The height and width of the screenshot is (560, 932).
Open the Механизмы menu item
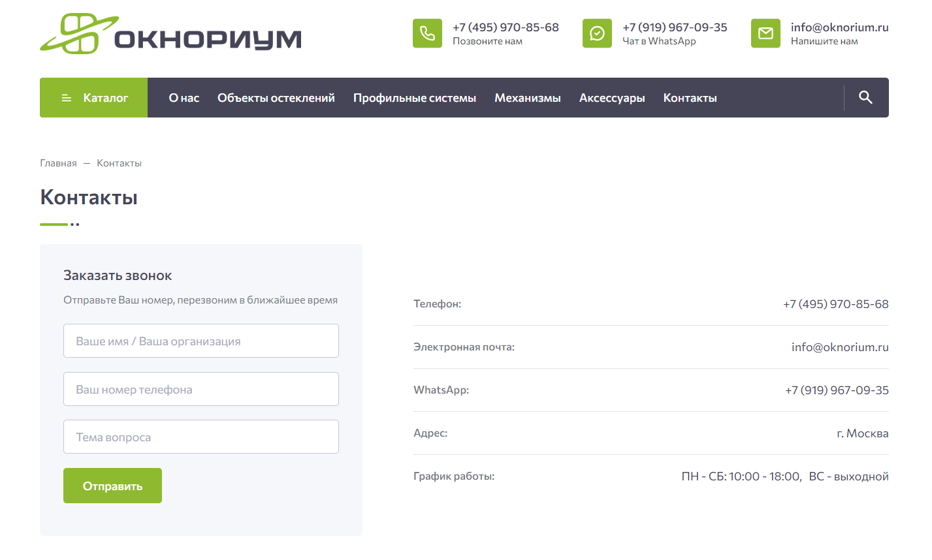(x=527, y=98)
